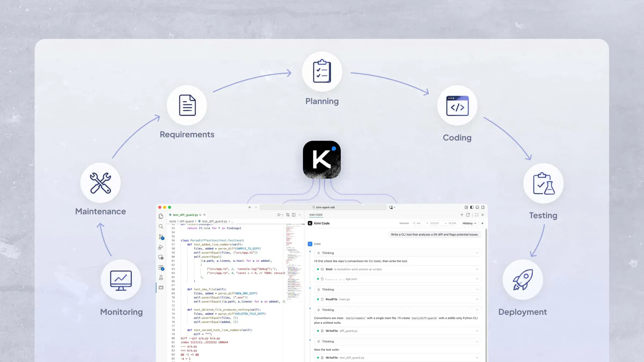Image resolution: width=644 pixels, height=362 pixels.
Task: Split the editor to the right
Action: click(x=294, y=215)
